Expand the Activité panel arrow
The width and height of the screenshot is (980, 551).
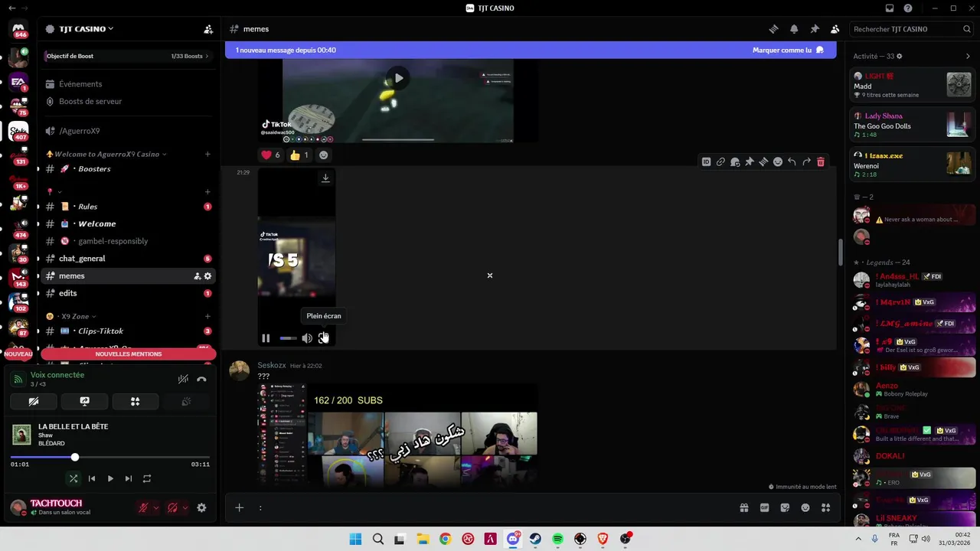point(968,56)
